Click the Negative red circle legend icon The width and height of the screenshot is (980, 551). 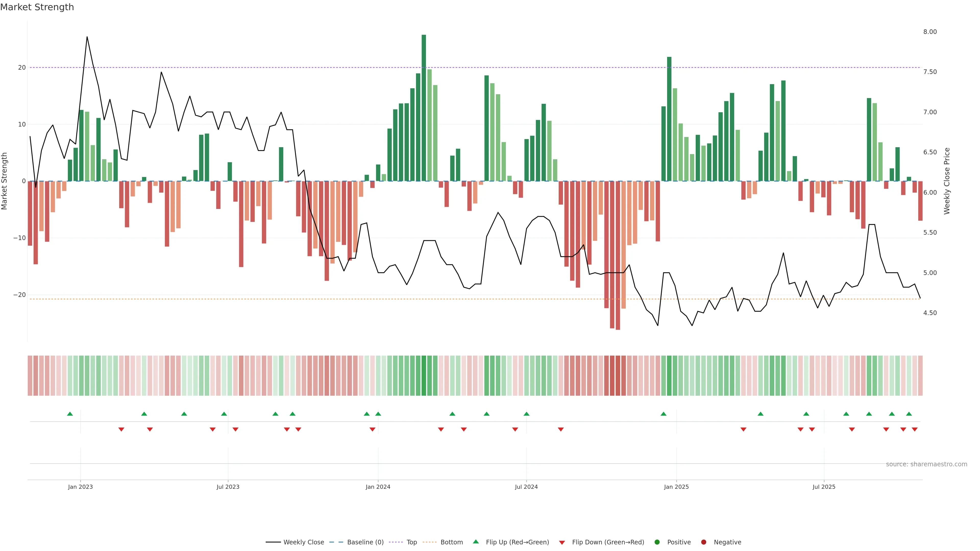click(x=703, y=542)
